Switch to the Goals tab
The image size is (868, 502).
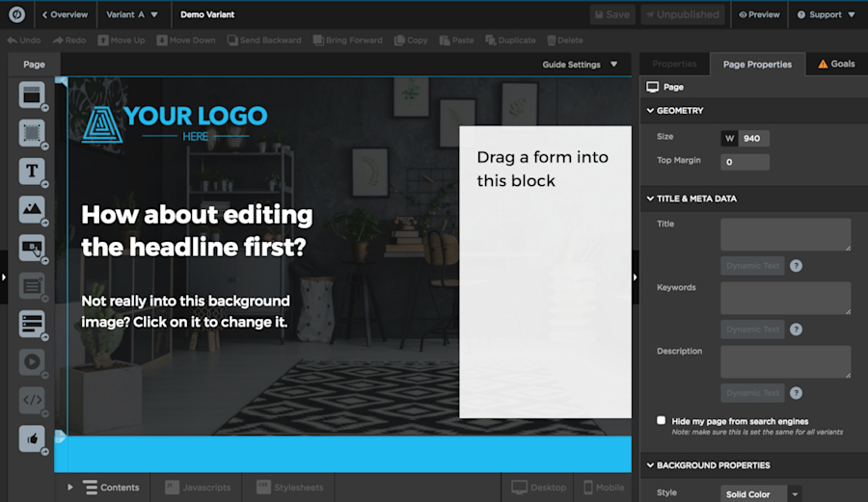836,65
